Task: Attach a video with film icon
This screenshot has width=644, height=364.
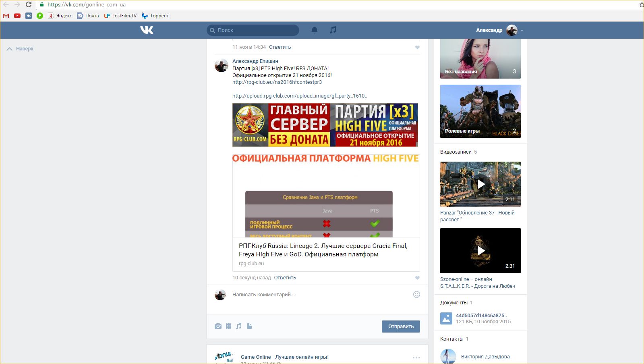Action: click(228, 326)
